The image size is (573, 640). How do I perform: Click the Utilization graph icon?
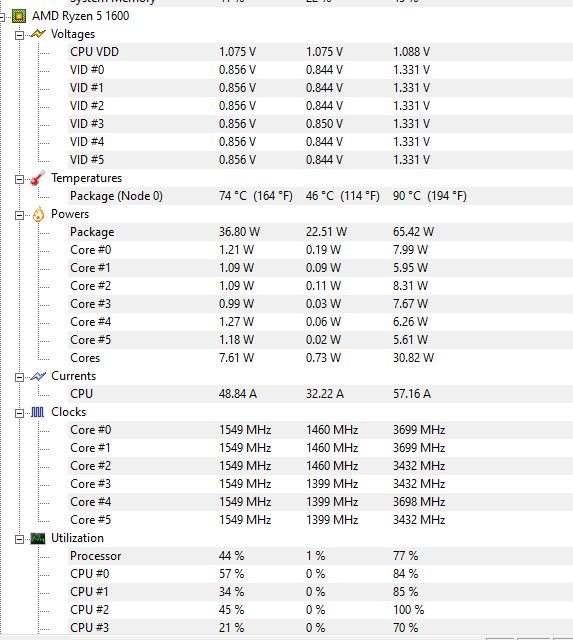pos(38,539)
